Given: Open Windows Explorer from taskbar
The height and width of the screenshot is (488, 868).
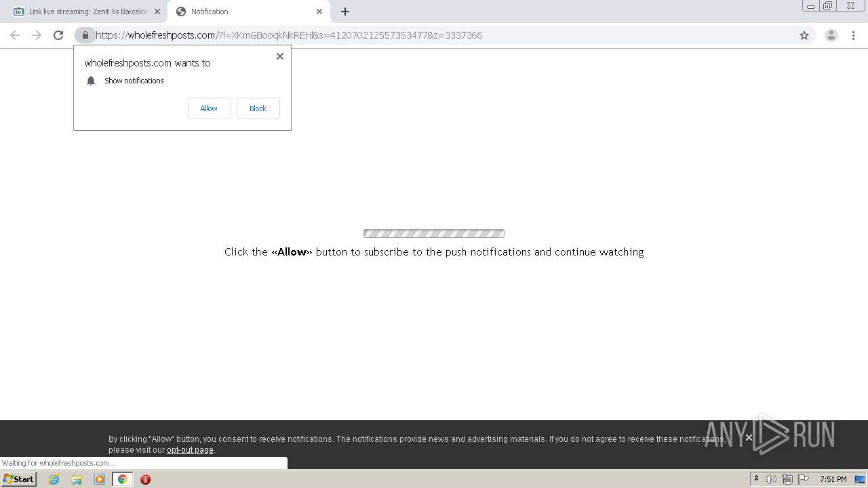Looking at the screenshot, I should (77, 479).
